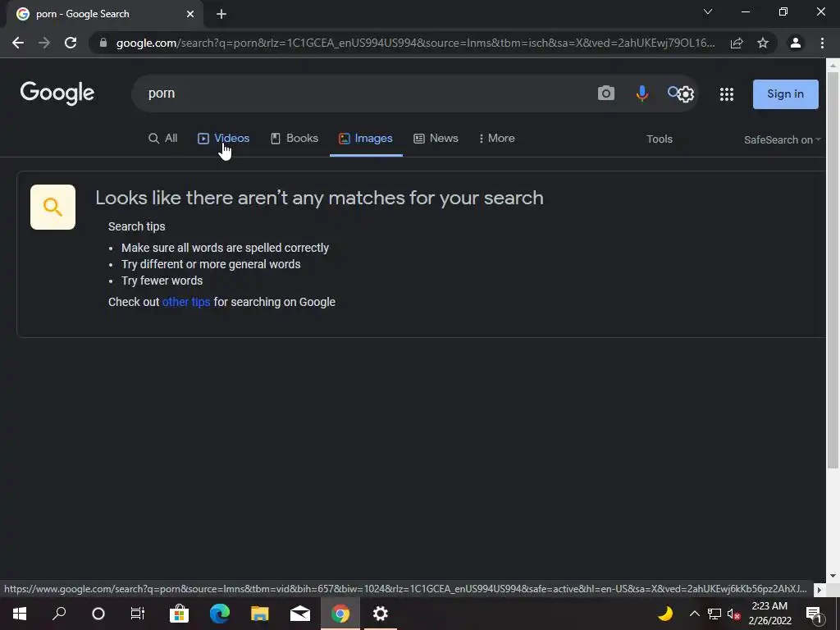Open Windows taskbar search
The image size is (840, 630).
(59, 614)
